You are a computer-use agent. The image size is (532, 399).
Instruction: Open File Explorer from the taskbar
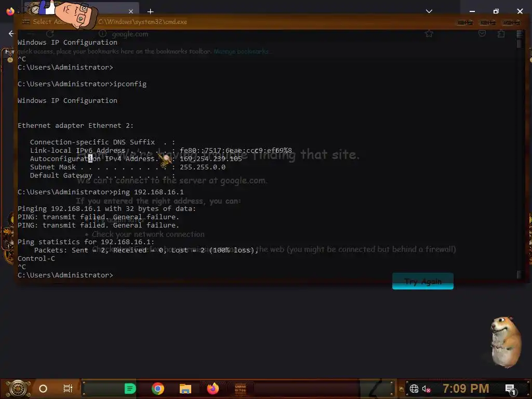point(185,389)
